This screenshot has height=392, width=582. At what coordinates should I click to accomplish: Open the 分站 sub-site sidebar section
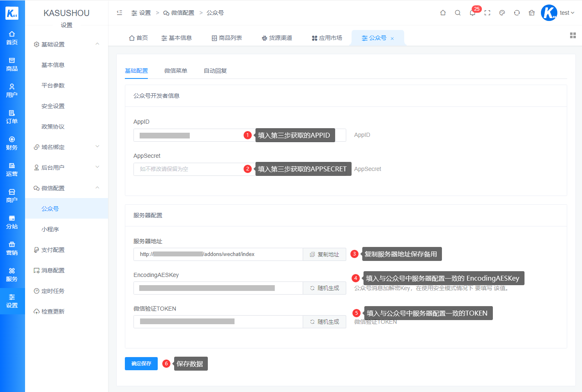point(12,222)
